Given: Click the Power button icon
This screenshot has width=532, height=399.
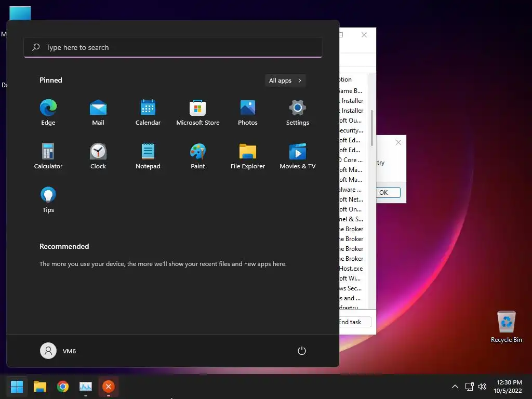Looking at the screenshot, I should tap(302, 351).
